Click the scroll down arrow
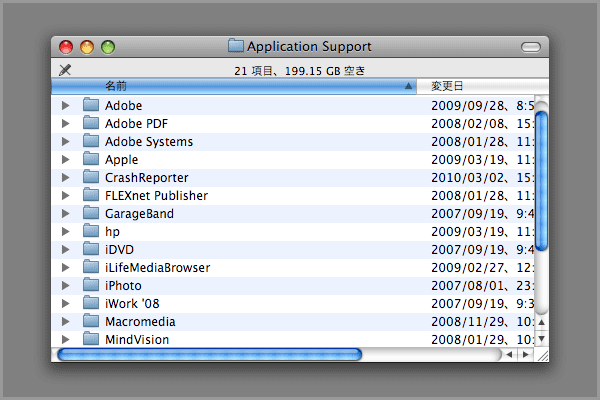The image size is (600, 400). 541,338
